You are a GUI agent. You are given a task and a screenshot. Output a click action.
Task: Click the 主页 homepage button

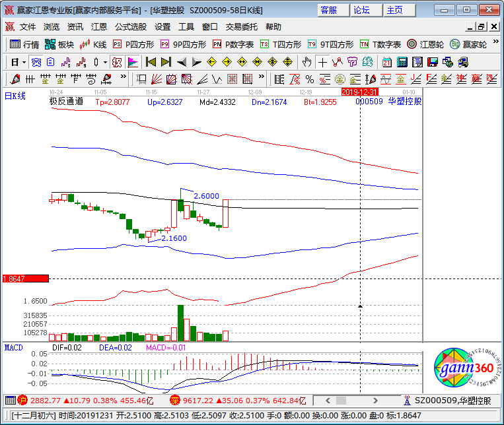(x=399, y=11)
